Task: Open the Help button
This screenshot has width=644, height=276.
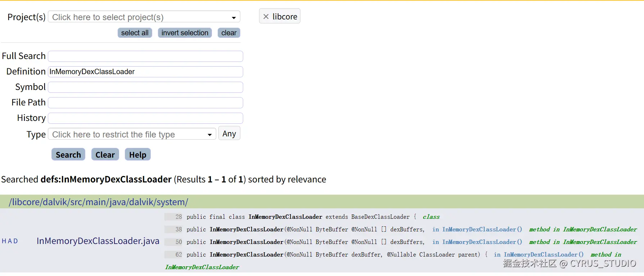Action: tap(138, 155)
